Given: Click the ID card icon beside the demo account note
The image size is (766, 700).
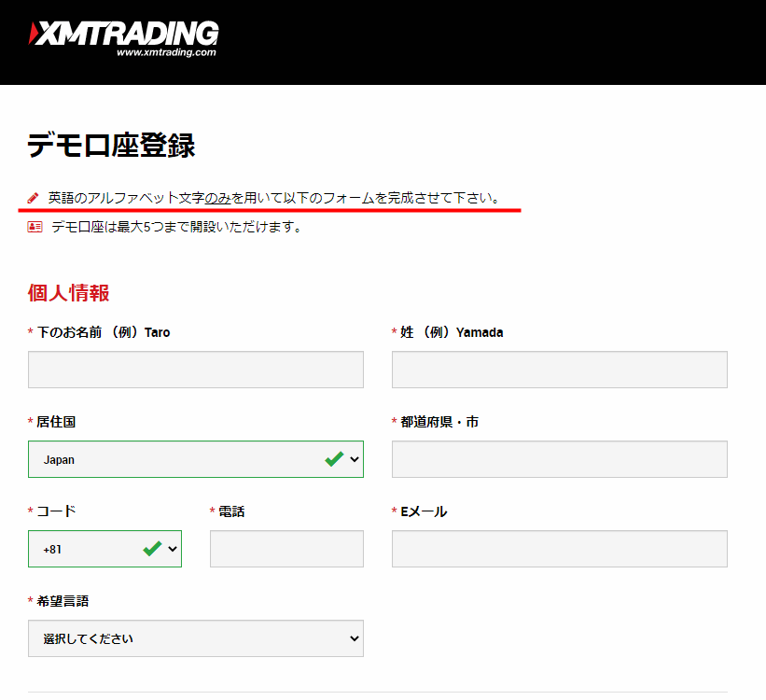Looking at the screenshot, I should point(35,227).
